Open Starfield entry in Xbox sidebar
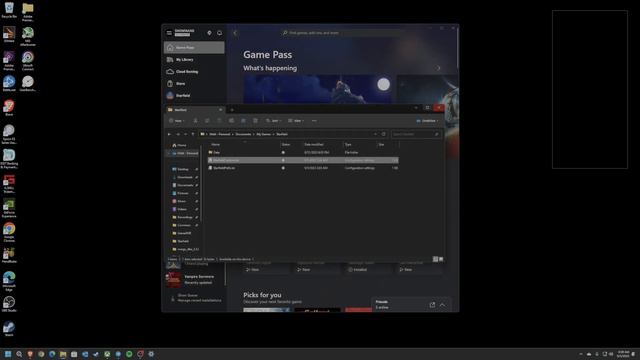This screenshot has height=360, width=640. click(x=194, y=96)
